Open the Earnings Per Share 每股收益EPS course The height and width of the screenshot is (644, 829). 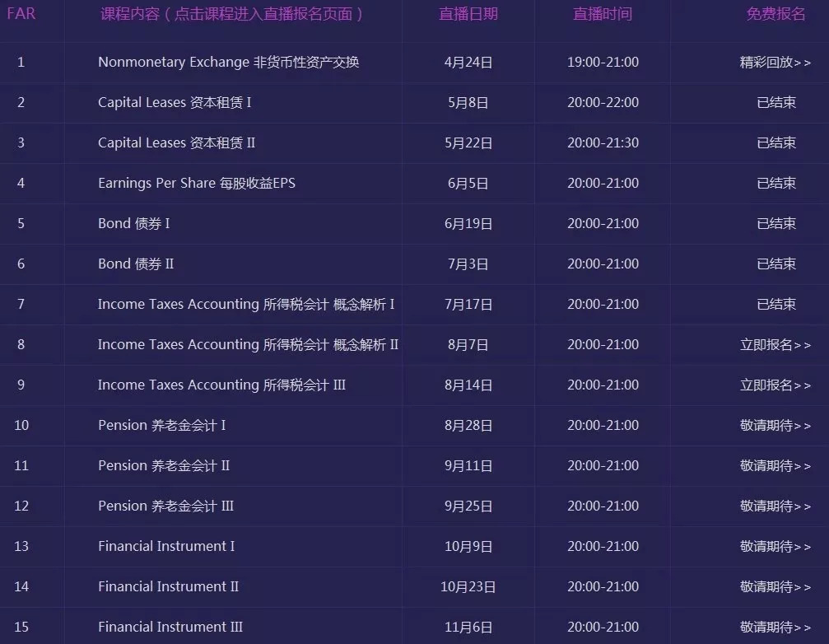pyautogui.click(x=200, y=183)
